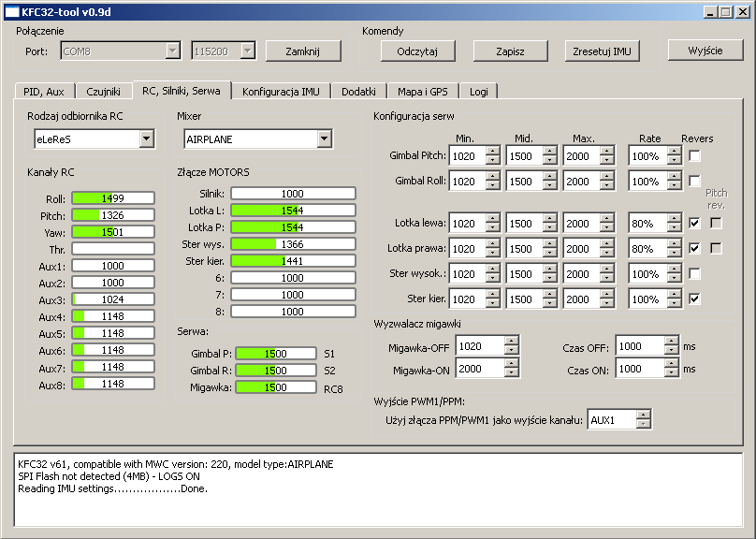Expand the Mixer AIRPLANE dropdown
Image resolution: width=756 pixels, height=539 pixels.
[324, 139]
